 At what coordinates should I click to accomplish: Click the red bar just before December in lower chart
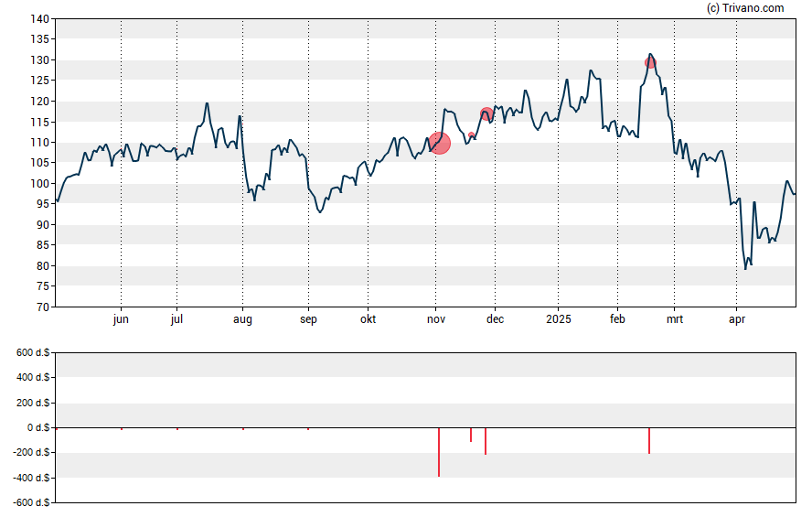pos(486,441)
